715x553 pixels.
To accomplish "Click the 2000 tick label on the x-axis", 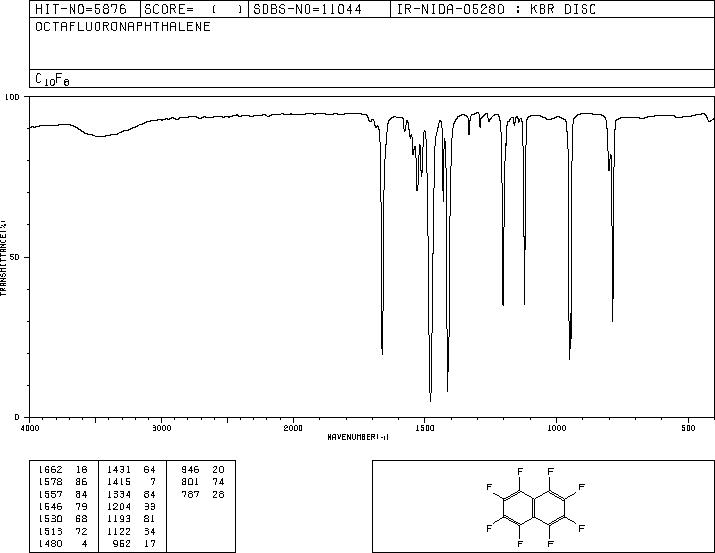I will [x=293, y=428].
